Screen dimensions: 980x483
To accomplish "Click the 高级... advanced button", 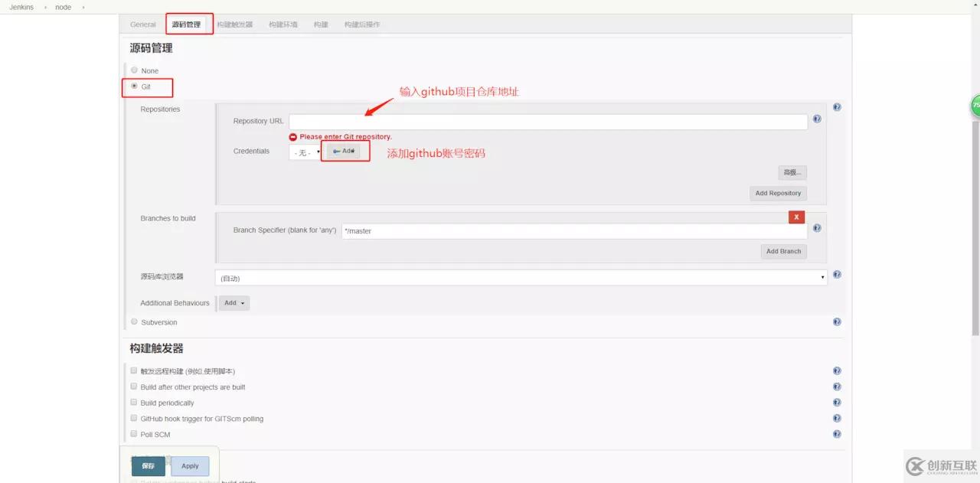I will tap(792, 173).
